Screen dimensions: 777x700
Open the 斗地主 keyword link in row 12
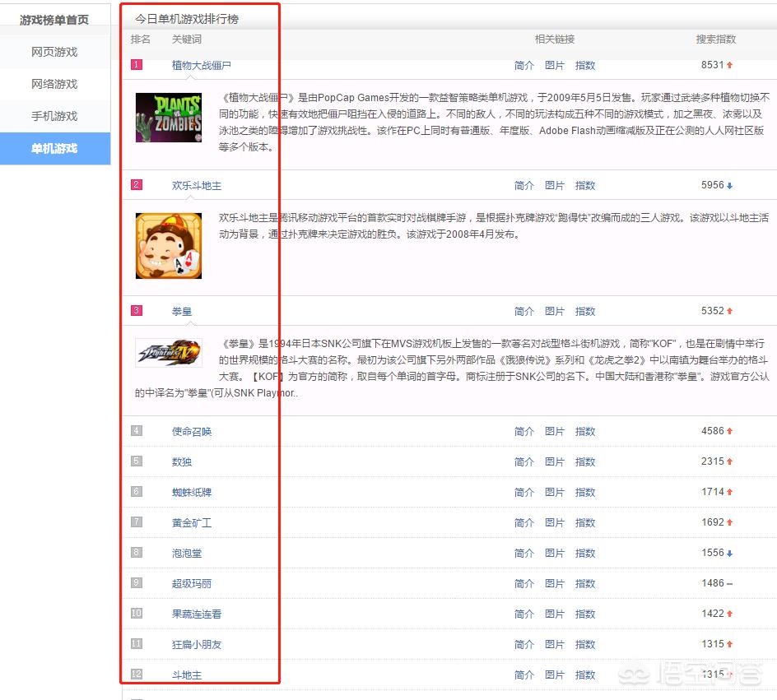(186, 675)
